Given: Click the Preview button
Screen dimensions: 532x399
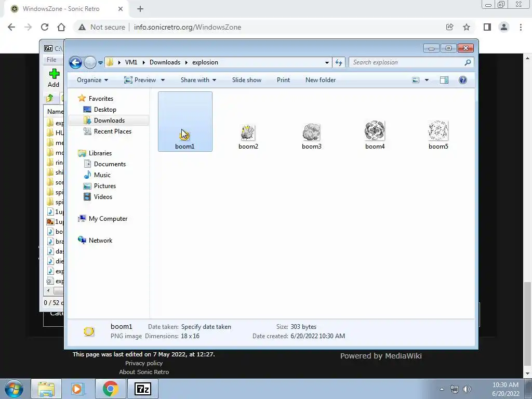Looking at the screenshot, I should pyautogui.click(x=140, y=80).
